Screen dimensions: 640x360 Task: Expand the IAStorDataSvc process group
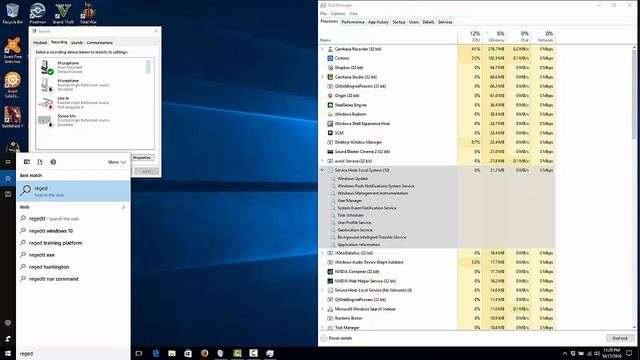tap(322, 253)
